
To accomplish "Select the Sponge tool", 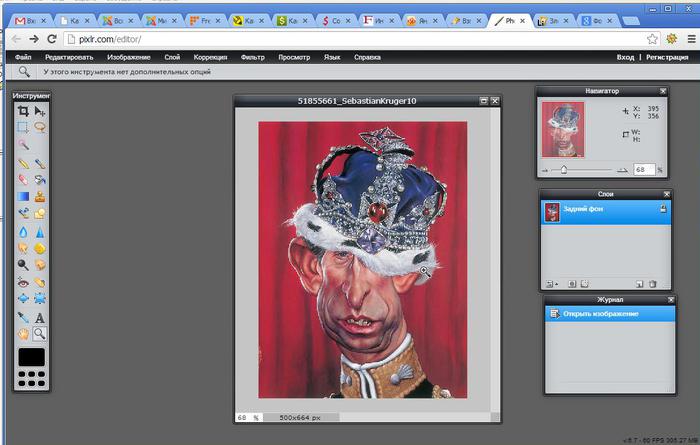I will coord(40,248).
